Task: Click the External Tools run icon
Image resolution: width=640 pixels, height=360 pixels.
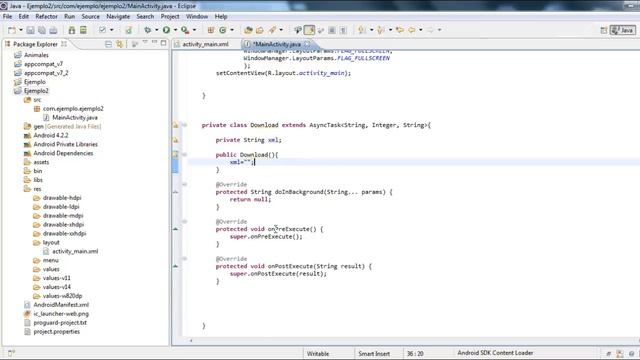Action: coord(185,30)
